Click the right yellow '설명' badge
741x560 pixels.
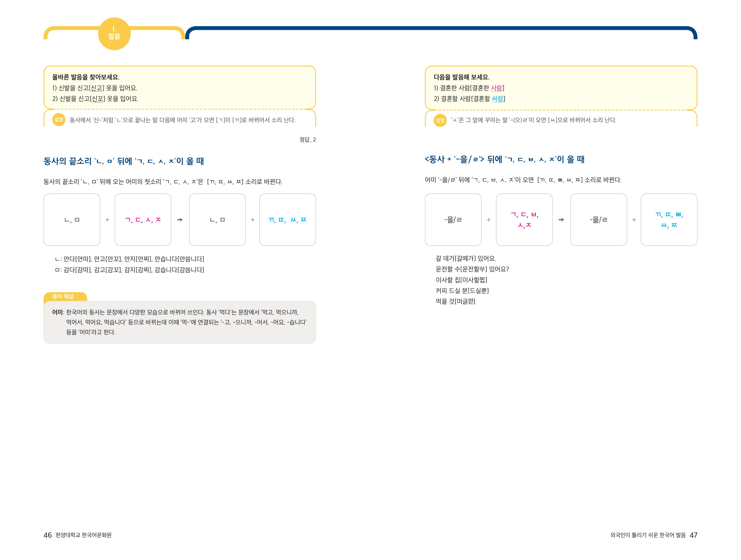(x=440, y=120)
